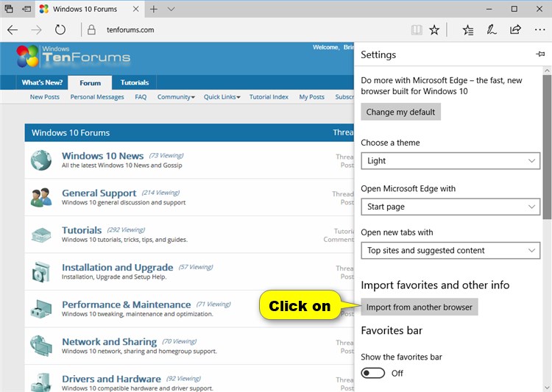The image size is (552, 392).
Task: Click the TenForums logo
Action: [73, 57]
